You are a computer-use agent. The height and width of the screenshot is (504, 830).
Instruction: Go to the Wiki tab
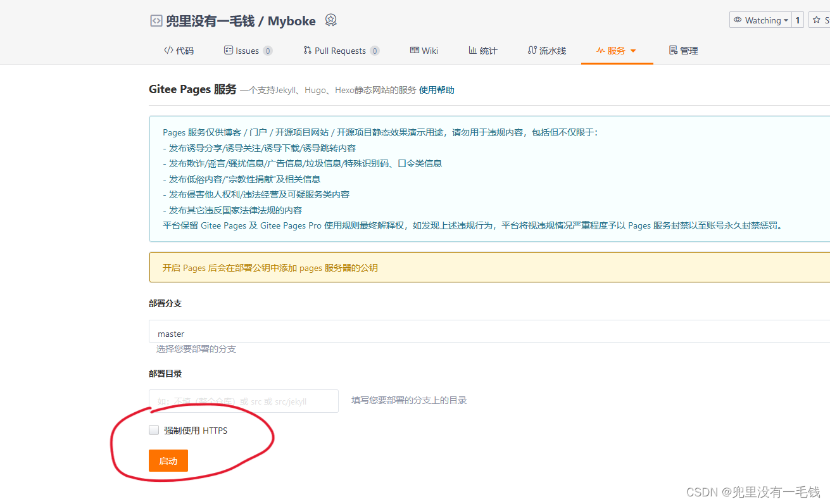(424, 51)
